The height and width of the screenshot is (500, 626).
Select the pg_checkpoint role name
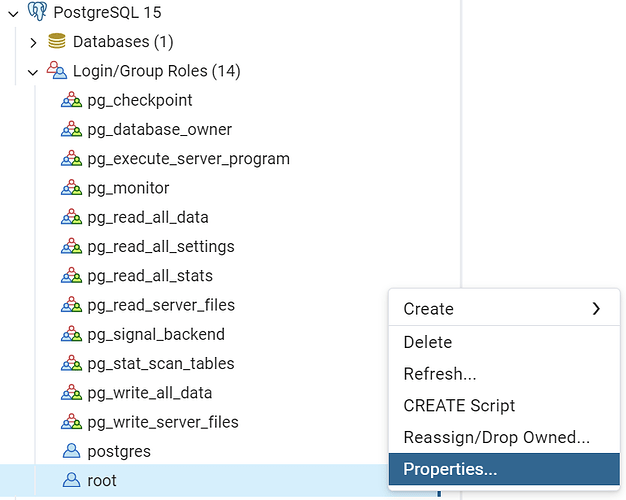[140, 101]
